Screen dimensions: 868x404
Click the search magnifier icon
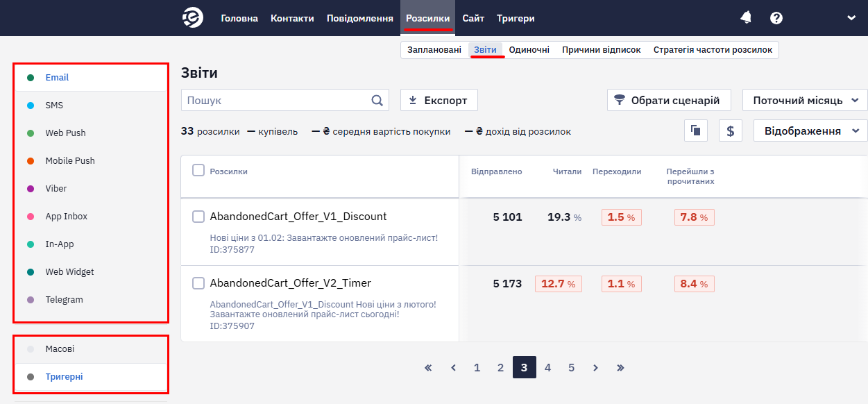pos(377,100)
